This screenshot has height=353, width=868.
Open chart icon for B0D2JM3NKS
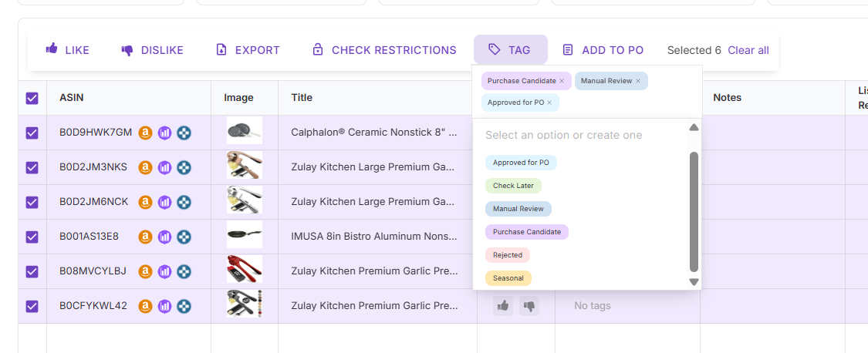coord(164,167)
